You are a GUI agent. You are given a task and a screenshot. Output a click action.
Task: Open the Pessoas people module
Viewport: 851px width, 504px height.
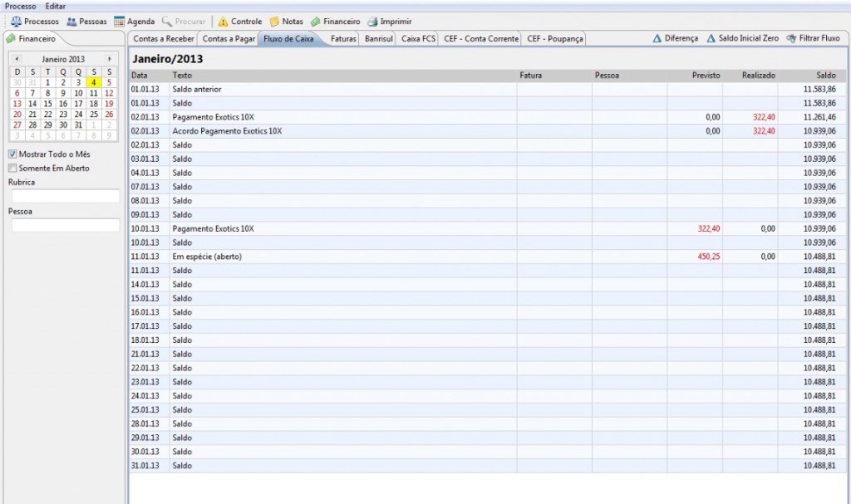point(71,22)
